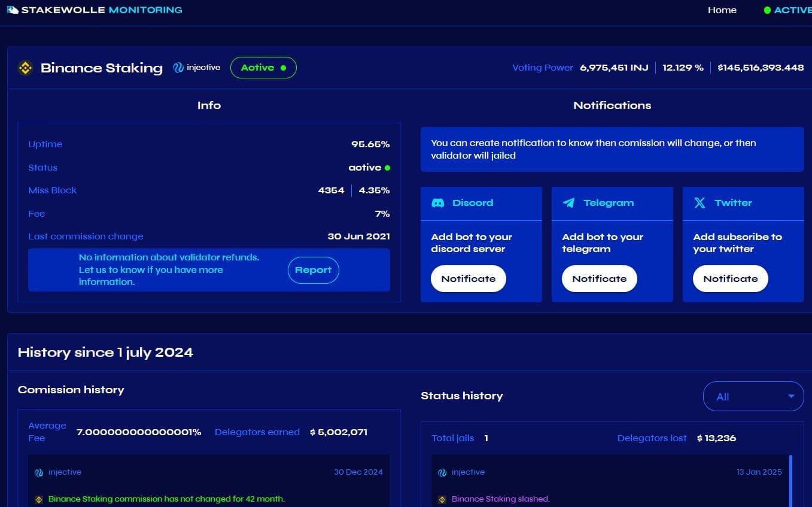
Task: Click the Status history scrollbar
Action: 790,481
